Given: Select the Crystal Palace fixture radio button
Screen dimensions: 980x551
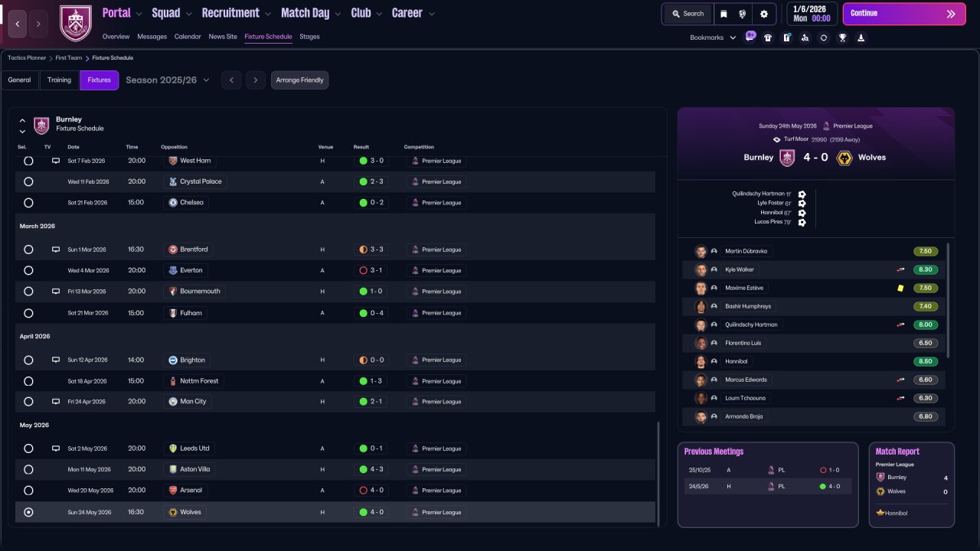Looking at the screenshot, I should click(28, 182).
